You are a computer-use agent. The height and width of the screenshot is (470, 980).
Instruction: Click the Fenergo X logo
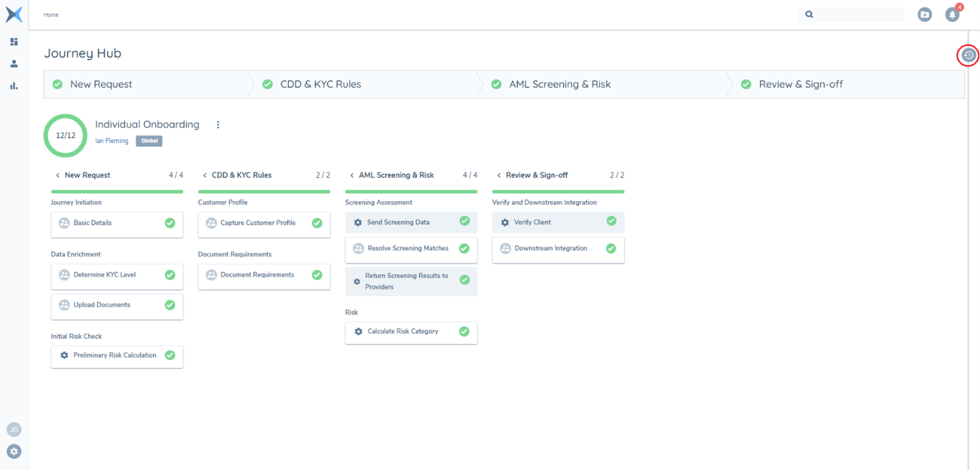pos(14,14)
